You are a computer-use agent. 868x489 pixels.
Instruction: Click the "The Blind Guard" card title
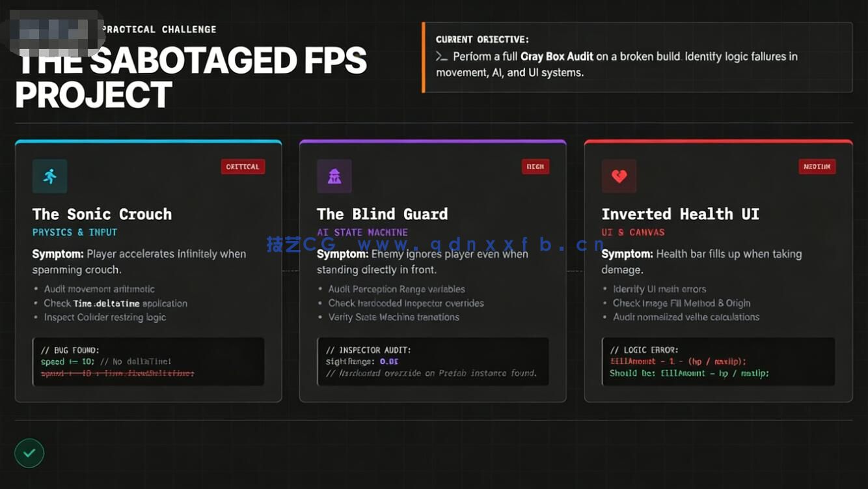click(x=382, y=214)
